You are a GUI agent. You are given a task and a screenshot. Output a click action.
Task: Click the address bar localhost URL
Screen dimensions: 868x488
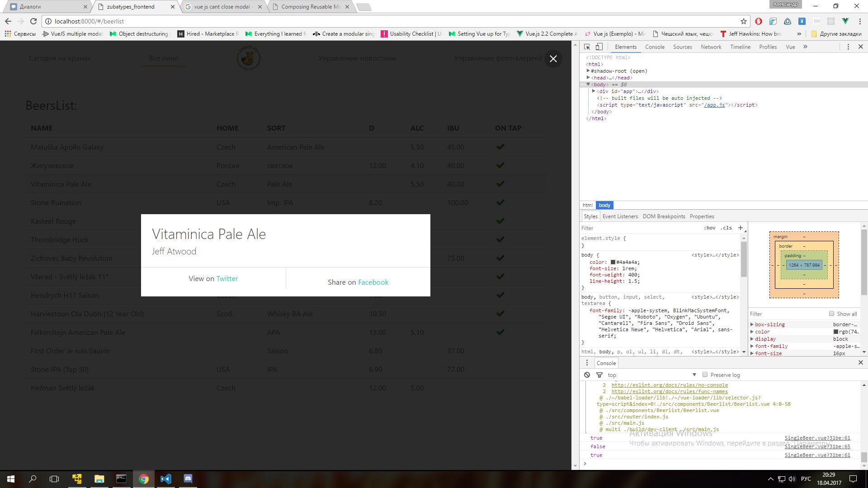tap(89, 21)
